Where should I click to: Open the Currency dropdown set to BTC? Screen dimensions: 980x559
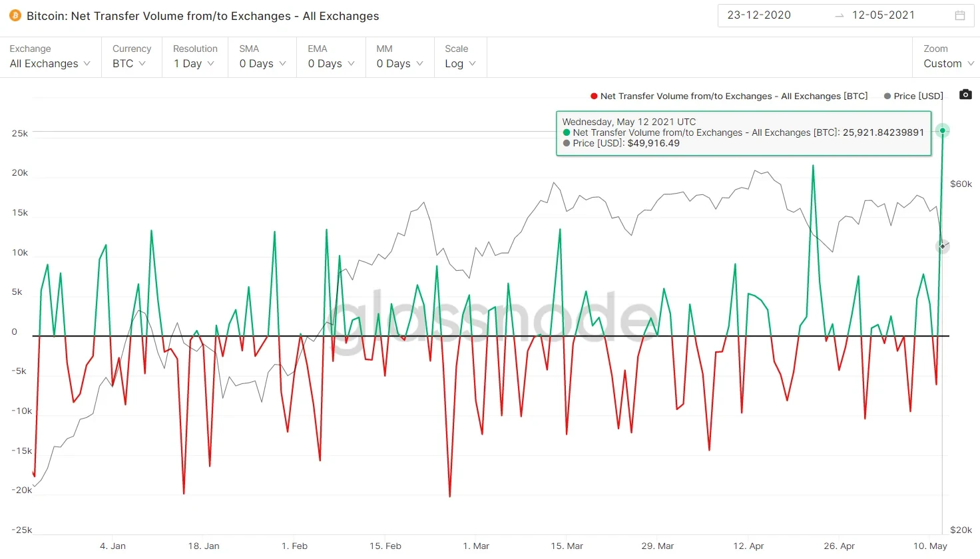(130, 63)
